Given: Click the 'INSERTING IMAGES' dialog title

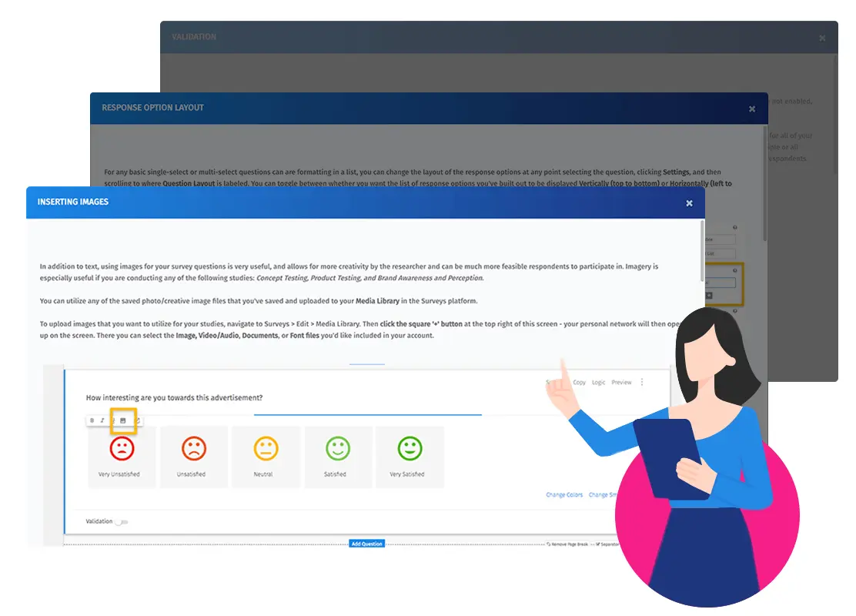Looking at the screenshot, I should (72, 202).
